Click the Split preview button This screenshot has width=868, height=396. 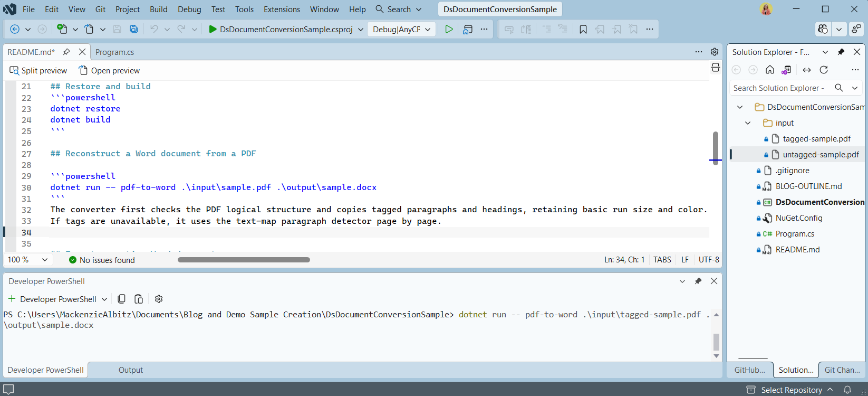(38, 70)
